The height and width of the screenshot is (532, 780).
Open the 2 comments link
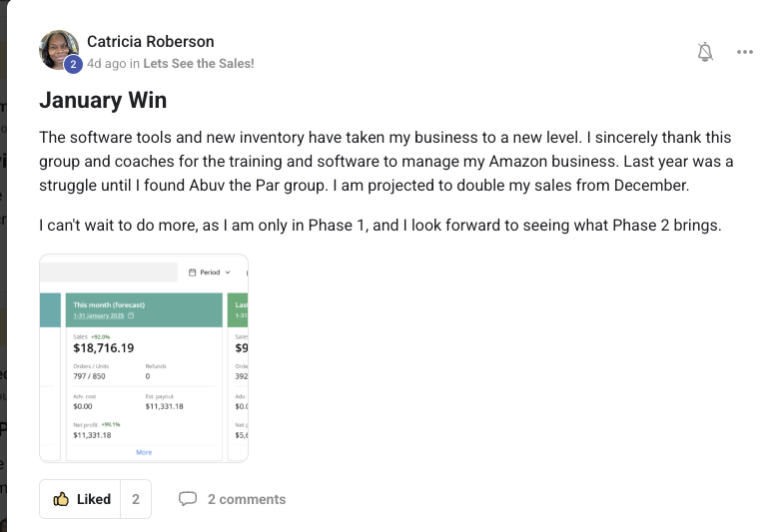point(246,499)
